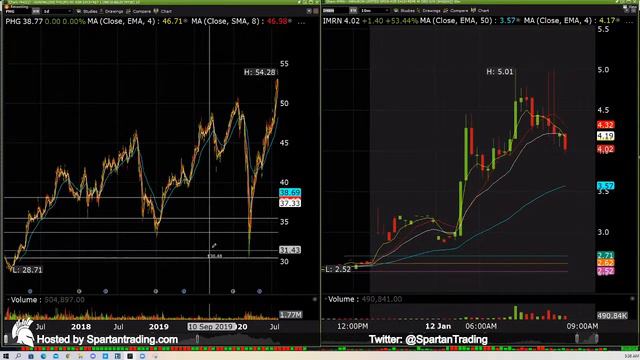Open the Windows Start menu
Viewport: 640px width, 360px height.
coord(6,356)
